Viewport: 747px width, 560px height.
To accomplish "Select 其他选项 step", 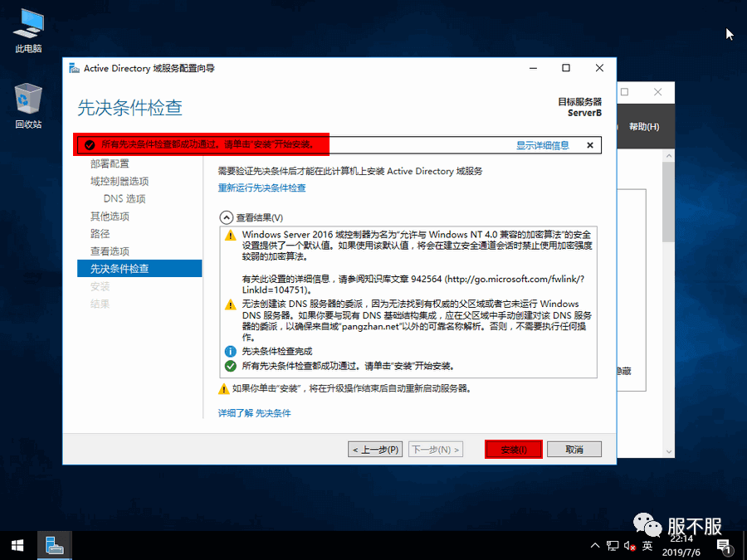I will click(x=110, y=217).
